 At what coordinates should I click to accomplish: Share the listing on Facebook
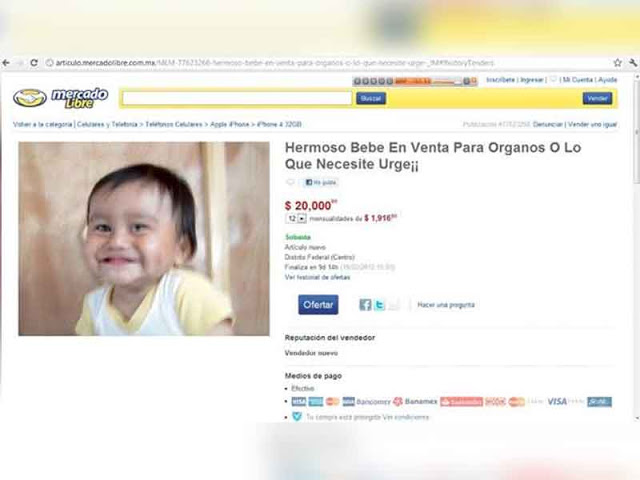coord(365,304)
